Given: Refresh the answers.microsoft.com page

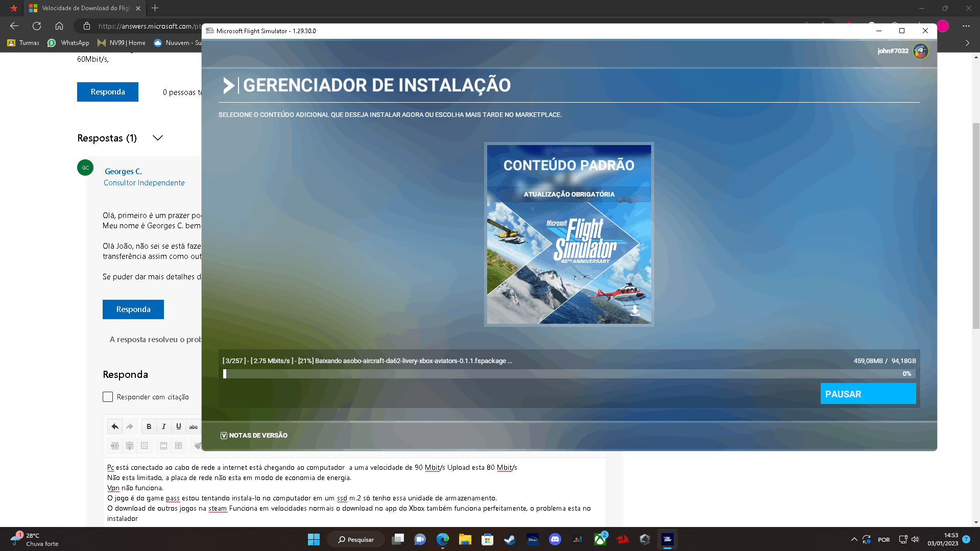Looking at the screenshot, I should coord(37,26).
